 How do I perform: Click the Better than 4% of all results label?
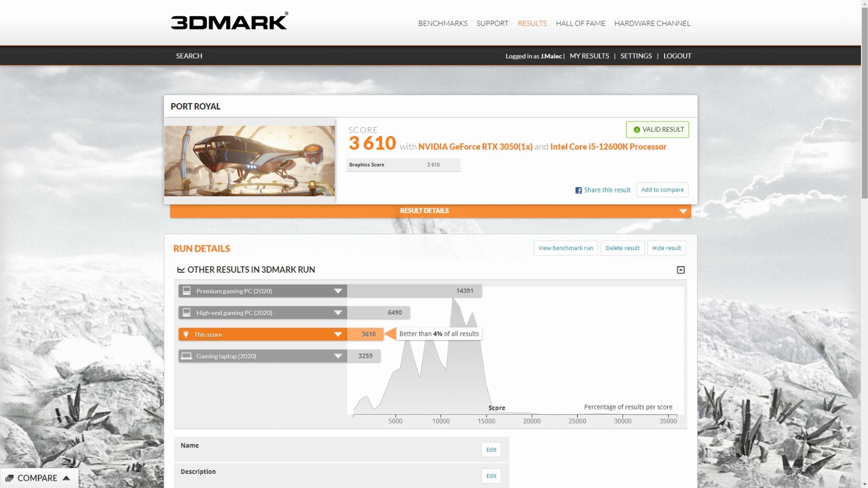[x=439, y=334]
